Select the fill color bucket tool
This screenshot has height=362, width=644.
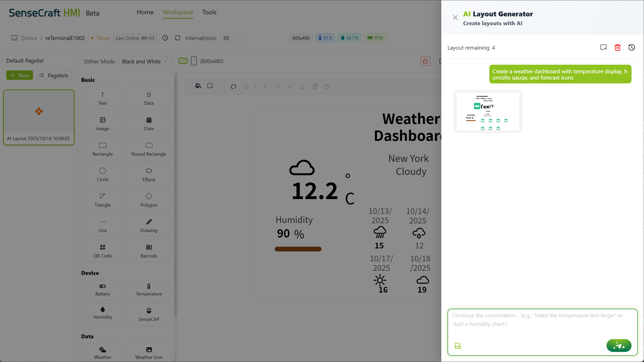pos(198,86)
